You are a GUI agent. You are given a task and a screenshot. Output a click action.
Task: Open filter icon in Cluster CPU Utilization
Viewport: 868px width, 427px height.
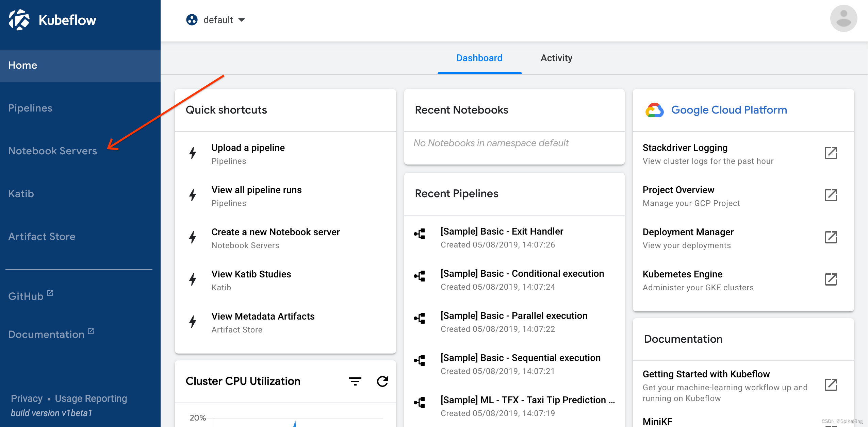[x=355, y=381]
